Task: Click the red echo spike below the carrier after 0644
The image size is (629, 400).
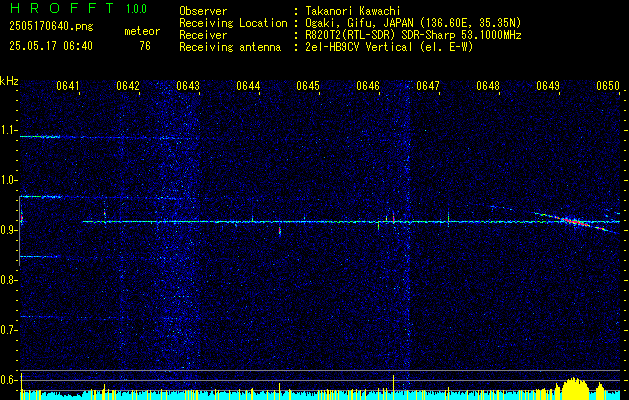Action: tap(280, 231)
